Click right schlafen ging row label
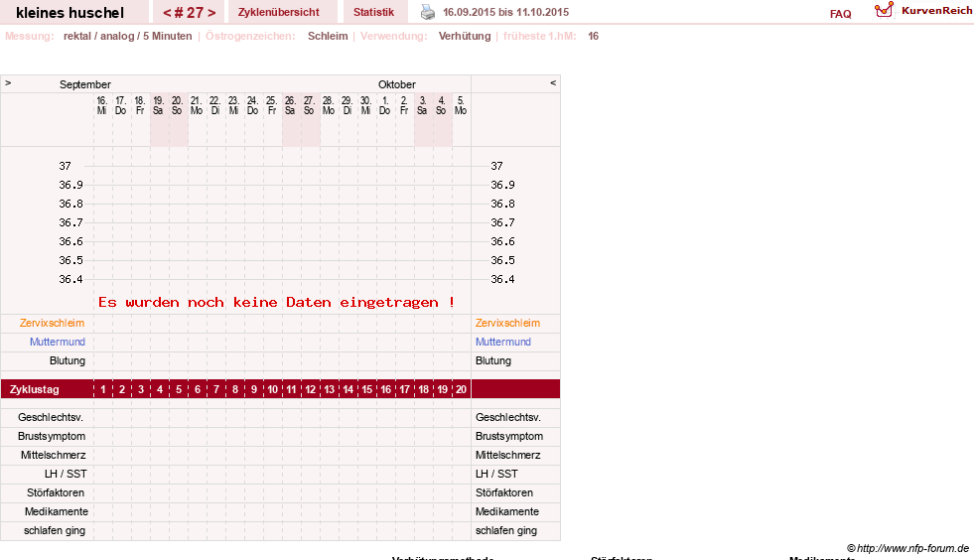The width and height of the screenshot is (974, 560). coord(506,530)
